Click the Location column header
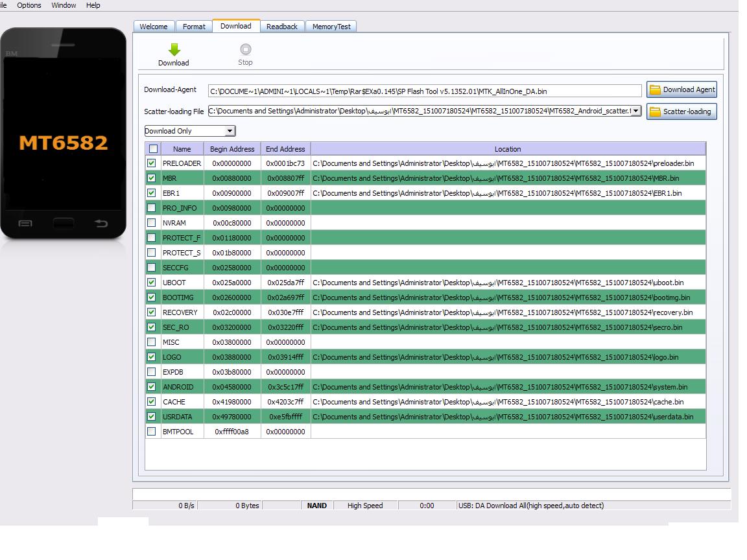 point(508,149)
